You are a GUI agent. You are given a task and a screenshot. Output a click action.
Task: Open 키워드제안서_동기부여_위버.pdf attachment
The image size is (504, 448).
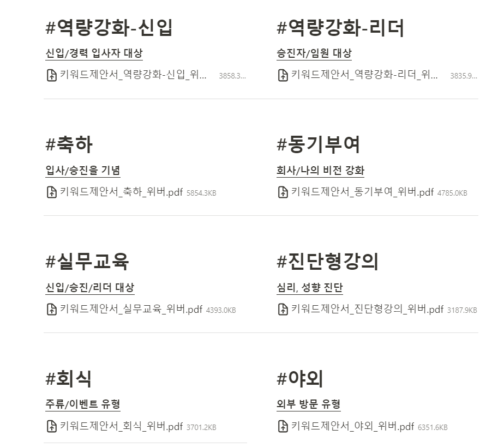pyautogui.click(x=362, y=192)
